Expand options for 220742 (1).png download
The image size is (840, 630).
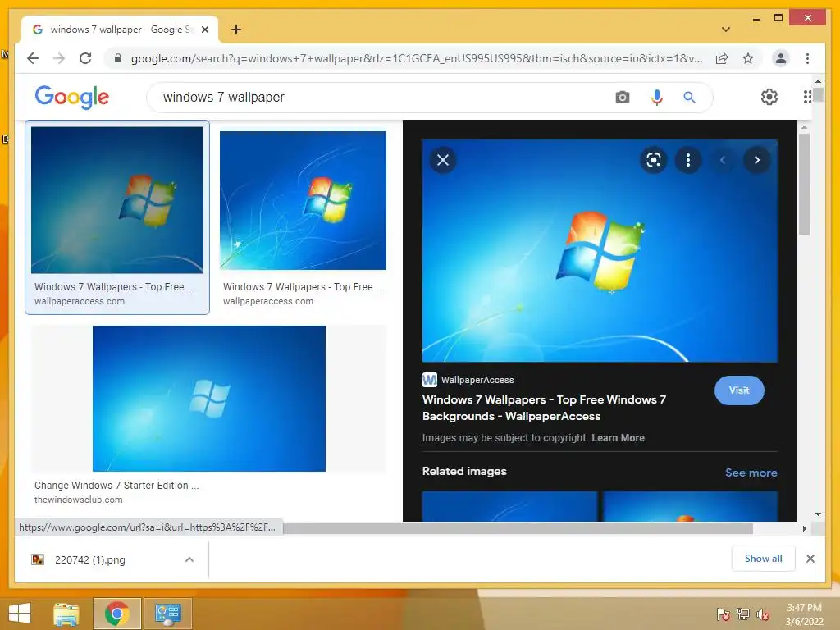pos(189,559)
